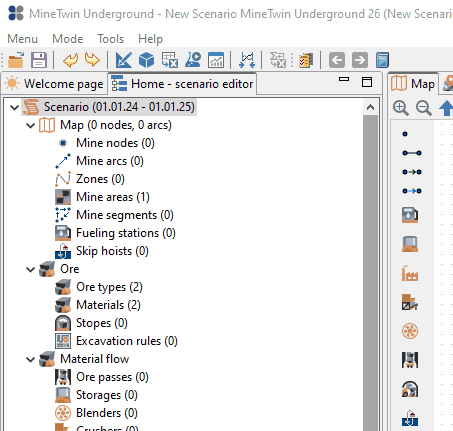Open scenario folder icon in toolbar

16,60
